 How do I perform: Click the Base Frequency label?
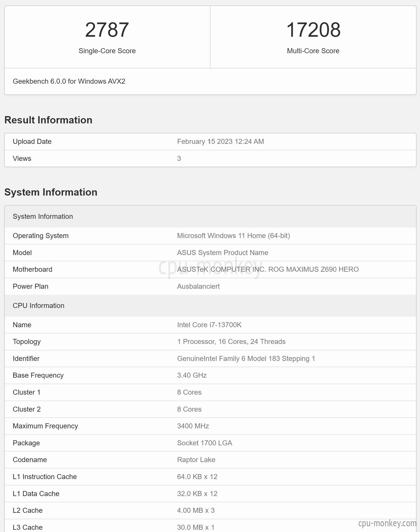38,375
